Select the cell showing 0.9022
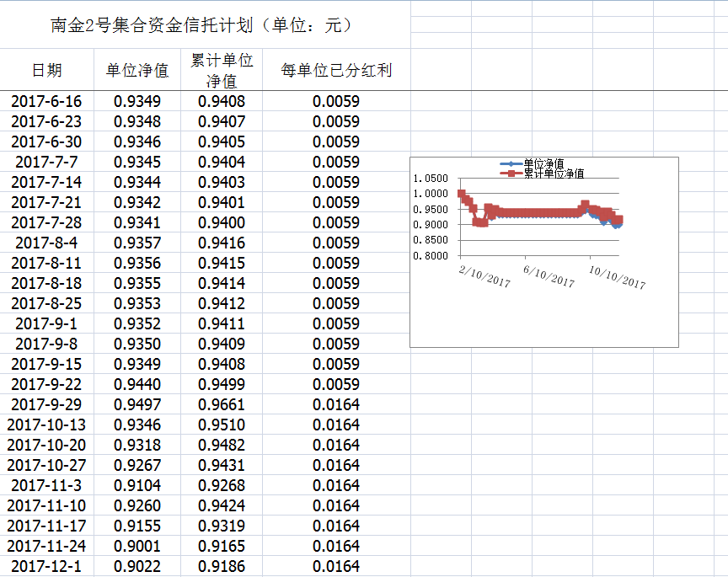The image size is (728, 577). (x=137, y=566)
